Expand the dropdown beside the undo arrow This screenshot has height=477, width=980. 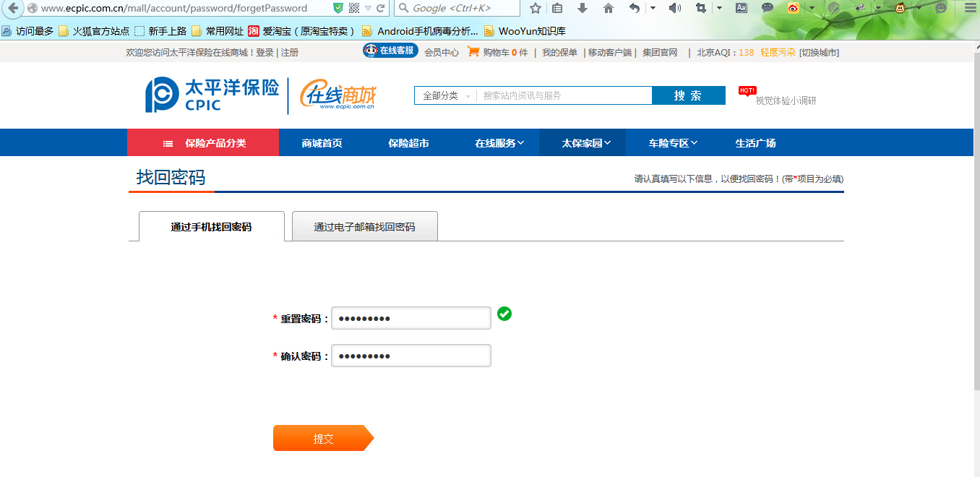[x=653, y=8]
